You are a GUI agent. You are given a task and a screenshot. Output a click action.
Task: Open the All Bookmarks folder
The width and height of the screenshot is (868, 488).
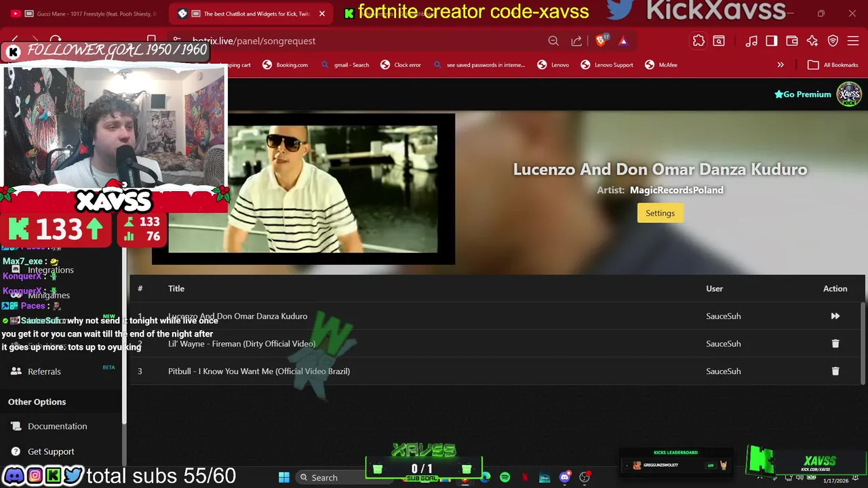coord(833,65)
